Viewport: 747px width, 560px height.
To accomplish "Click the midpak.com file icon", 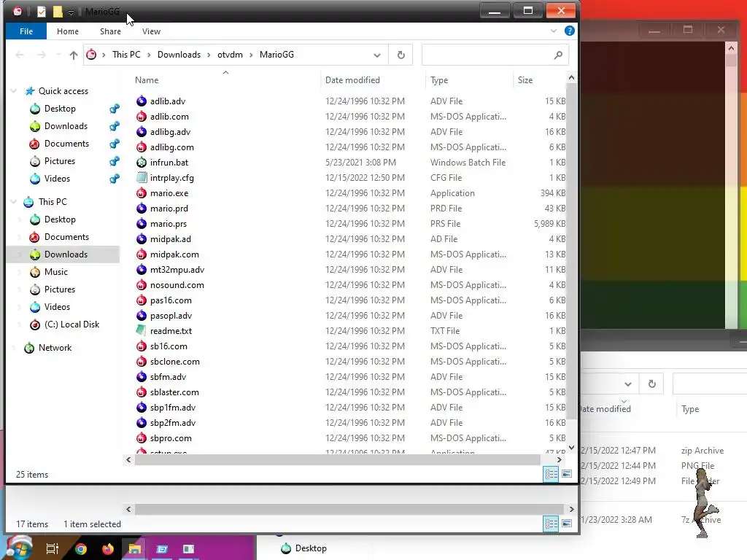I will (x=141, y=254).
